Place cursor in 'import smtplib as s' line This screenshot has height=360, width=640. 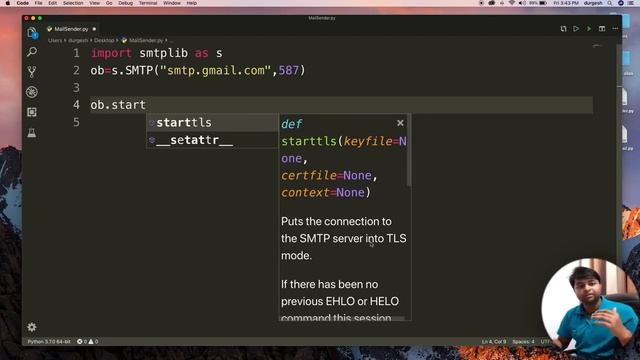click(x=157, y=53)
